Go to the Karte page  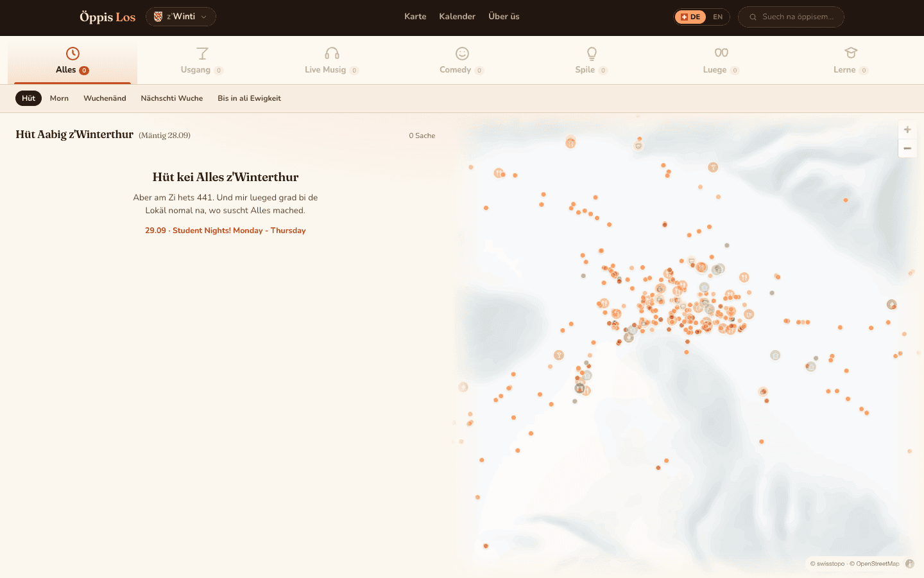[x=415, y=17]
